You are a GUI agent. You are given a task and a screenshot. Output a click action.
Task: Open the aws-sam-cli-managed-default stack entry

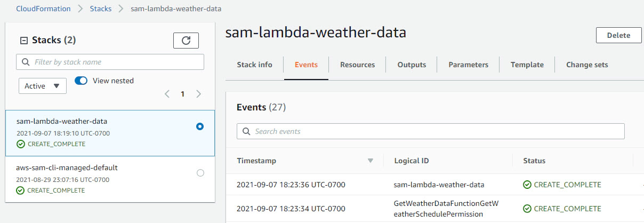(x=110, y=179)
